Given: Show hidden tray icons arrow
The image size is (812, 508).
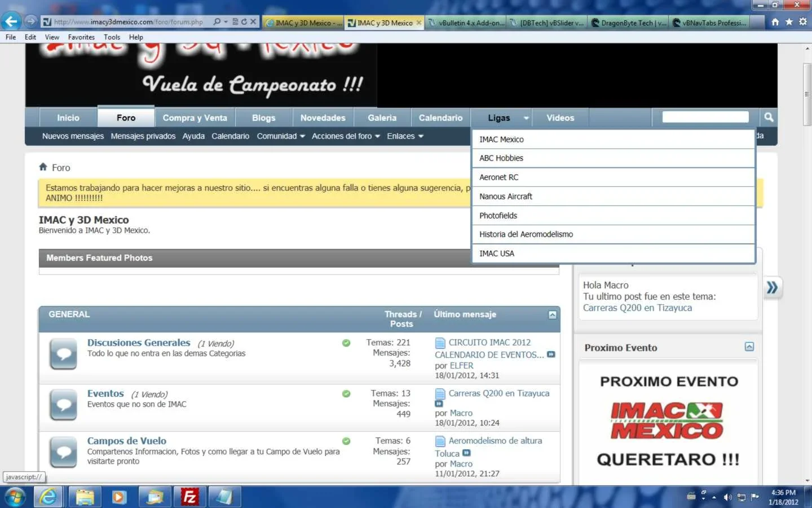Looking at the screenshot, I should pos(714,497).
